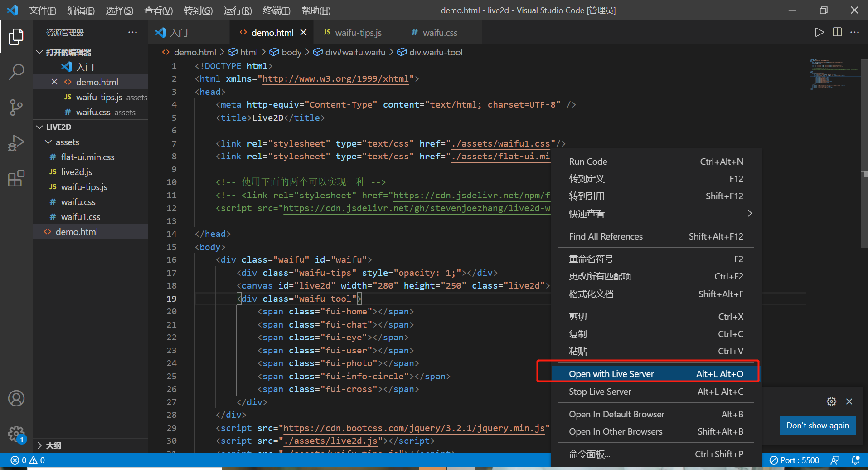Image resolution: width=868 pixels, height=470 pixels.
Task: Open Accounts icon in activity bar
Action: click(x=16, y=398)
